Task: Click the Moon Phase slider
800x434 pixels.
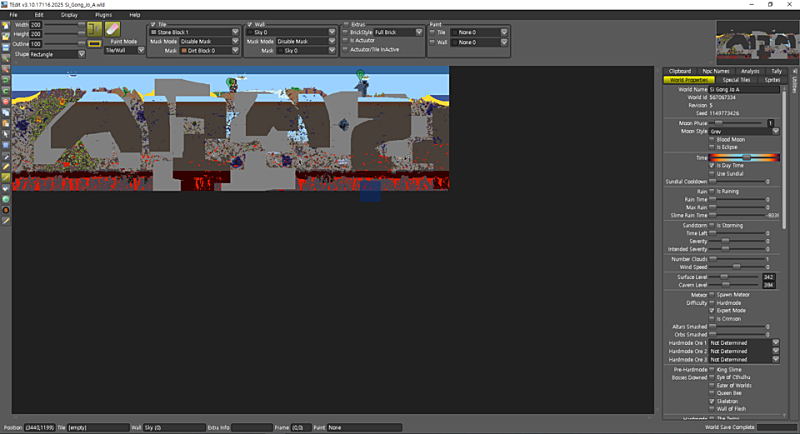Action: pyautogui.click(x=737, y=123)
